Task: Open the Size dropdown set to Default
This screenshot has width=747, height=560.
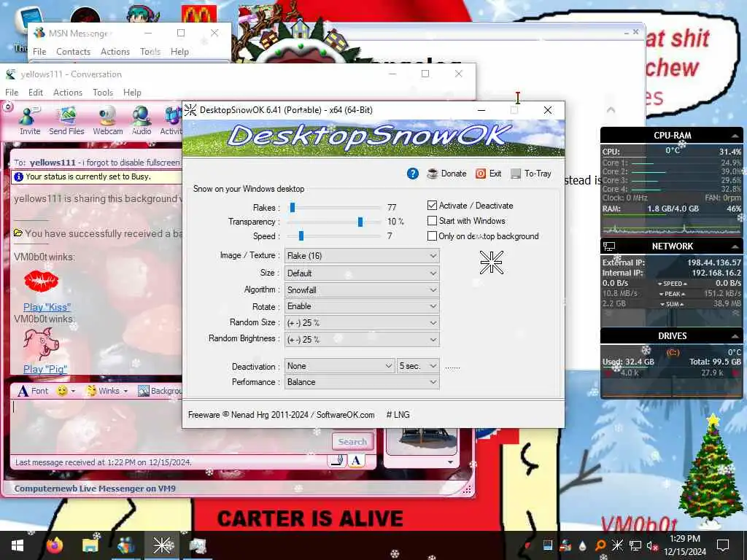Action: (362, 273)
